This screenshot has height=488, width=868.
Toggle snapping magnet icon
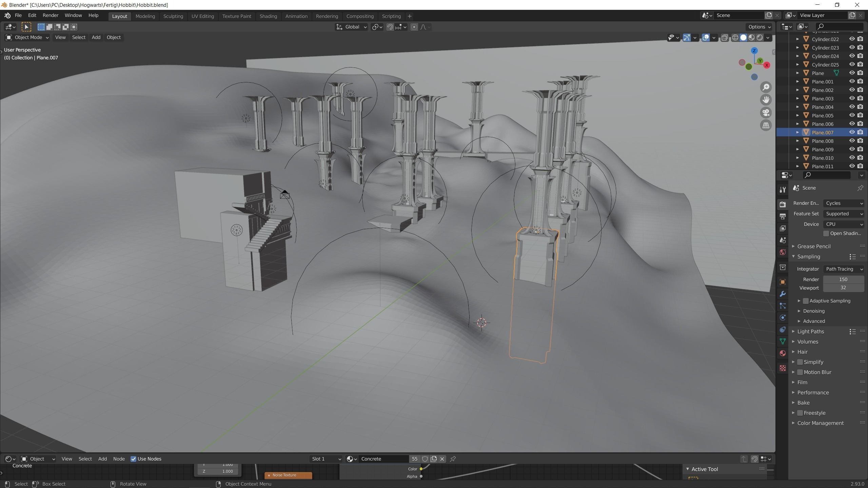click(x=390, y=27)
